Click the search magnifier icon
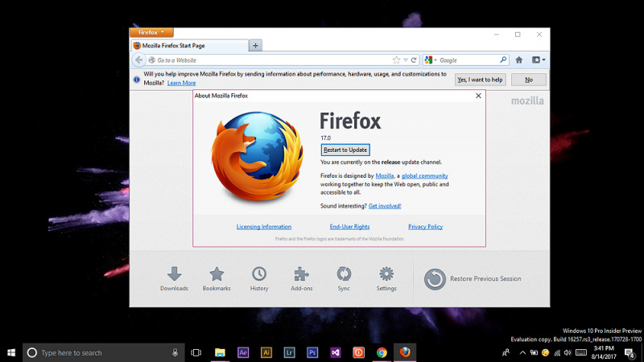 point(503,60)
